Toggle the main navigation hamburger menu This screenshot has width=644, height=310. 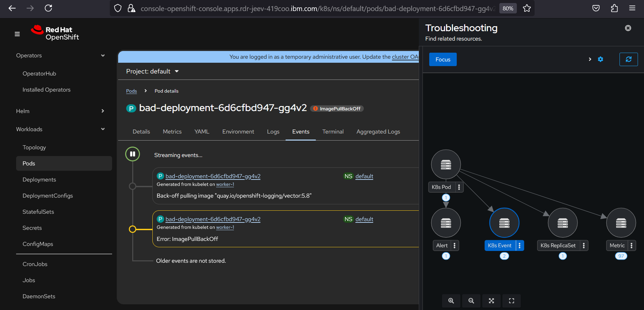click(x=17, y=34)
